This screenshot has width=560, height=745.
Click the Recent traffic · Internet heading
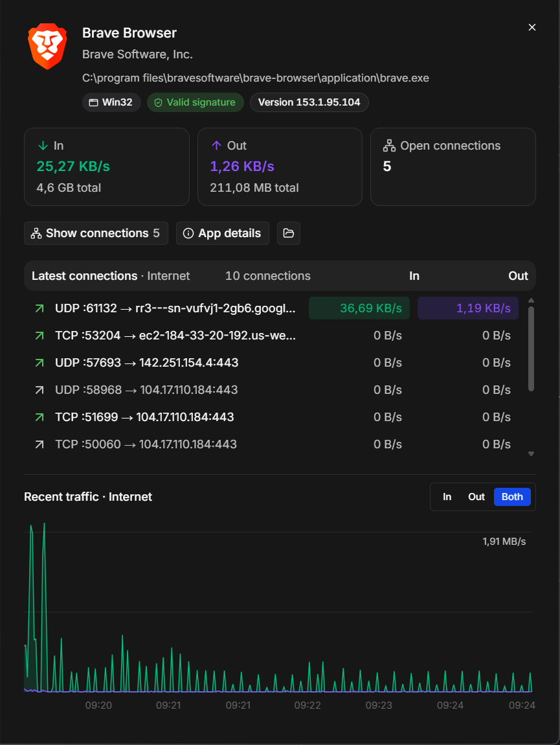[x=88, y=497]
